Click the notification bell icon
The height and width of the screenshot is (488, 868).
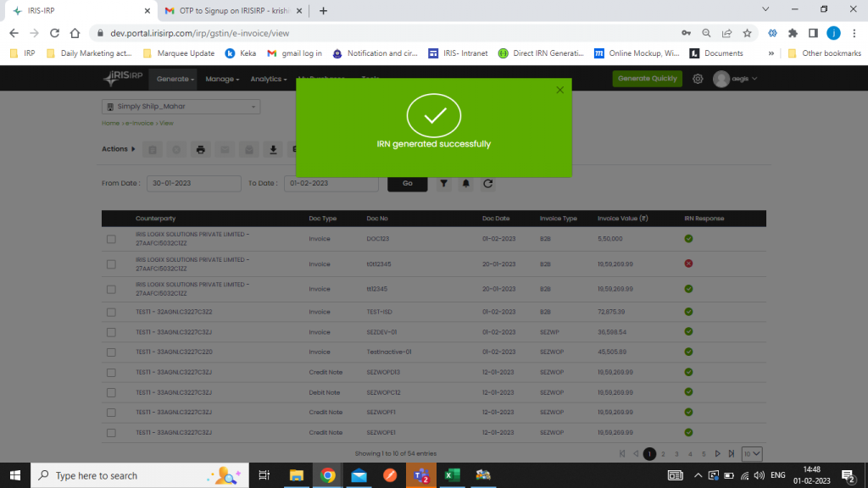pyautogui.click(x=465, y=183)
